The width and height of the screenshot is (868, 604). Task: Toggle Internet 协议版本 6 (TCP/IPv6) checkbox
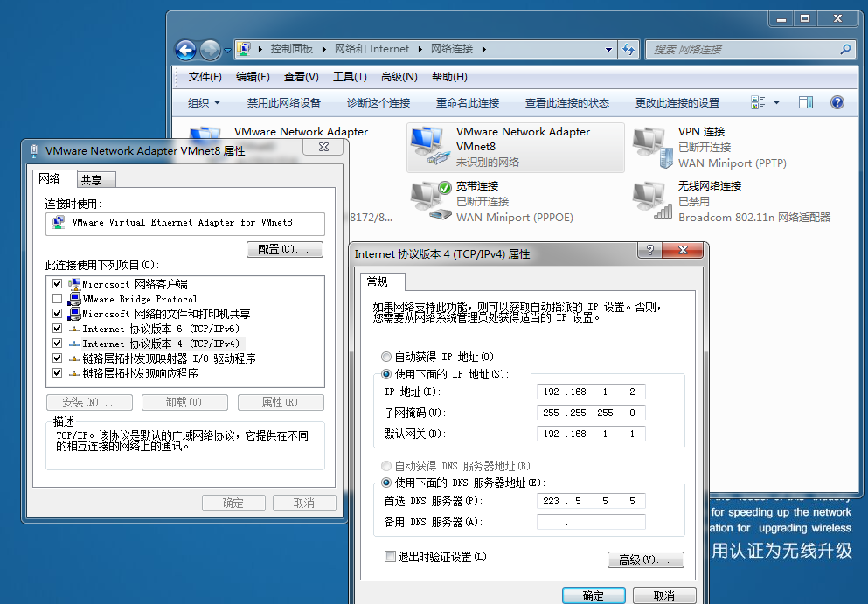57,329
